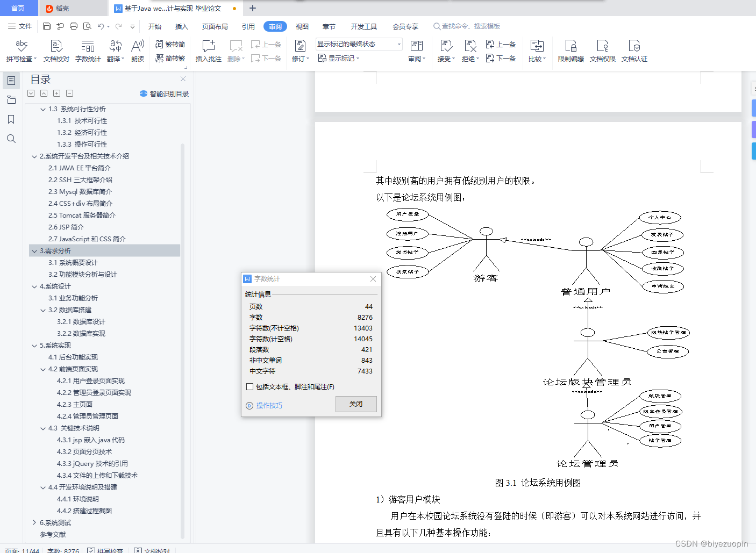756x553 pixels.
Task: Open the 字数统计 word count tool
Action: click(88, 51)
